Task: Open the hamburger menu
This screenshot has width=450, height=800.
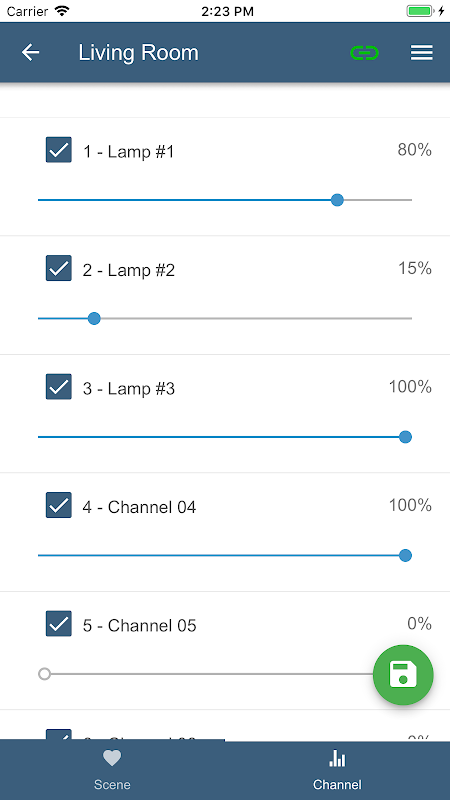Action: click(422, 53)
